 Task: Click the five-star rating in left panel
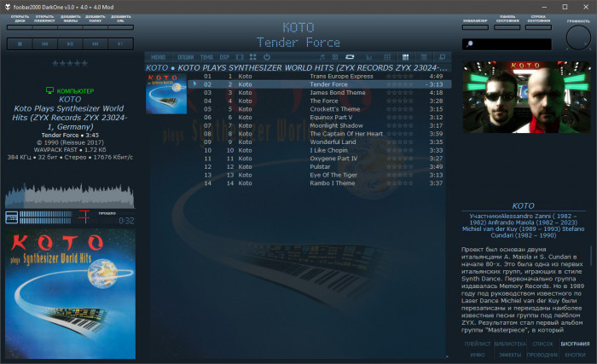tap(70, 64)
